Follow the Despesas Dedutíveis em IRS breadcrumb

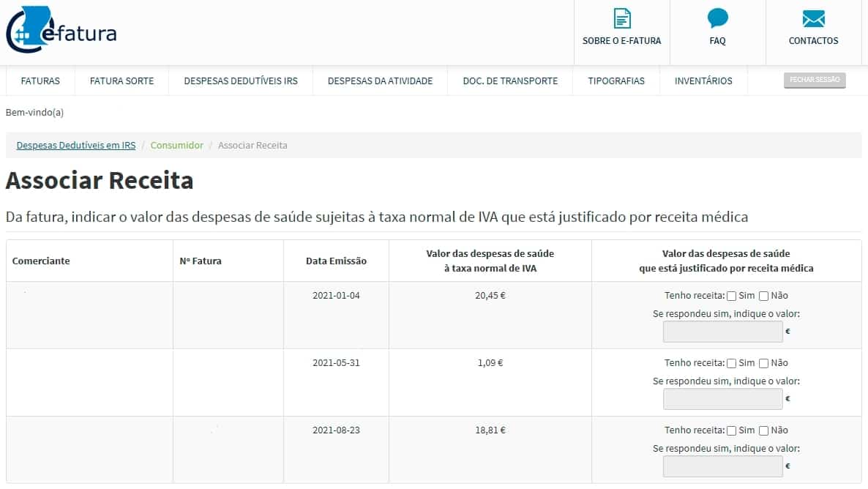(x=76, y=146)
